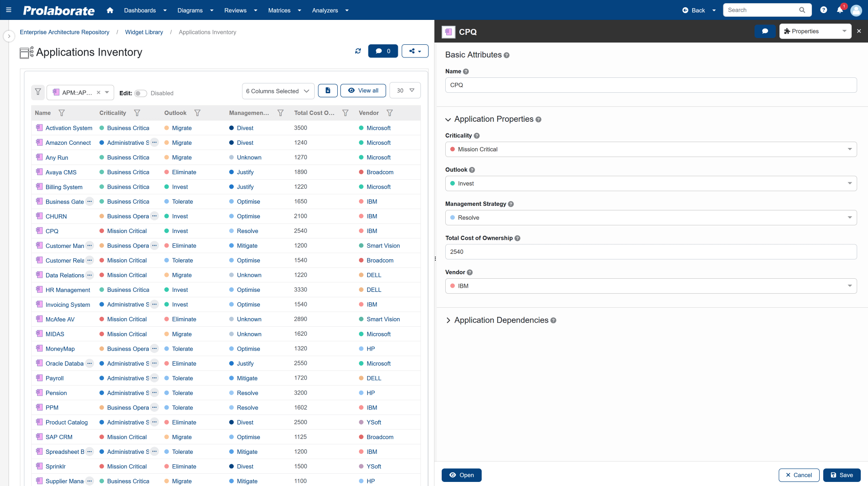Filter the Name column

click(x=61, y=113)
